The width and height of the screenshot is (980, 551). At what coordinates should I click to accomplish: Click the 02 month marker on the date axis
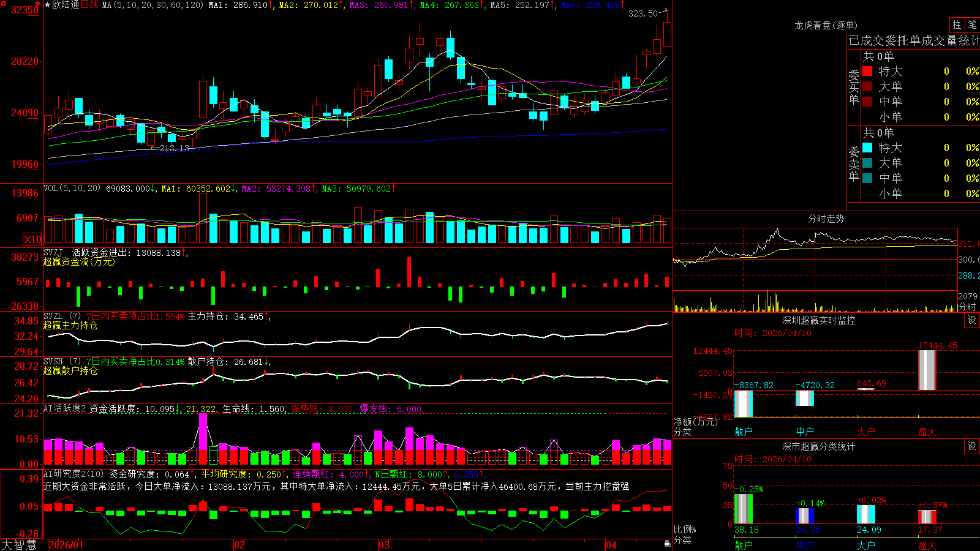point(239,545)
